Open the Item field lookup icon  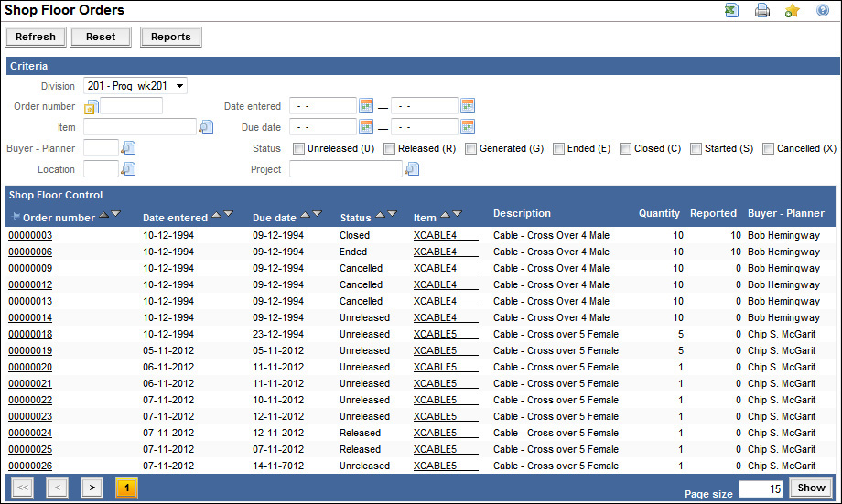click(x=206, y=127)
